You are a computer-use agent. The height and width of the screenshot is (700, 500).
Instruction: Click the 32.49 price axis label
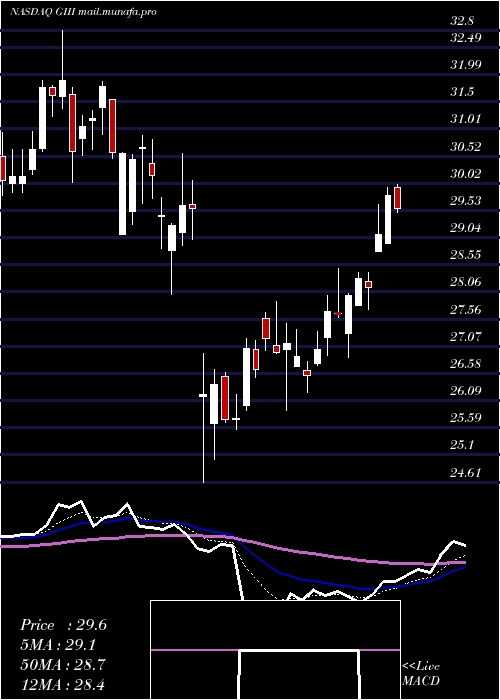pos(466,38)
